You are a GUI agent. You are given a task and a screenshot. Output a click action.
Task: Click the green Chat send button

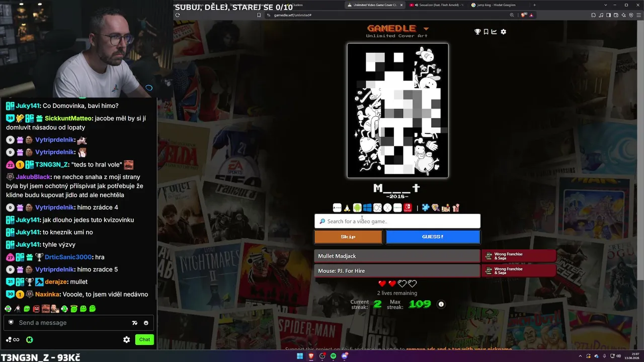[x=144, y=339]
